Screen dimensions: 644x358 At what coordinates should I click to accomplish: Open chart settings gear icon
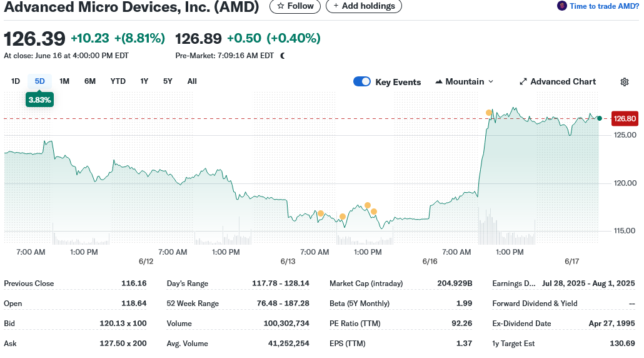coord(624,82)
